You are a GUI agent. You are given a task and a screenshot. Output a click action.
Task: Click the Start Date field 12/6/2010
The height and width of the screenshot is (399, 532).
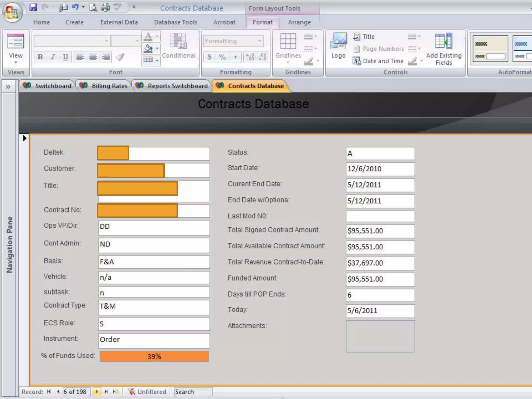coord(380,169)
